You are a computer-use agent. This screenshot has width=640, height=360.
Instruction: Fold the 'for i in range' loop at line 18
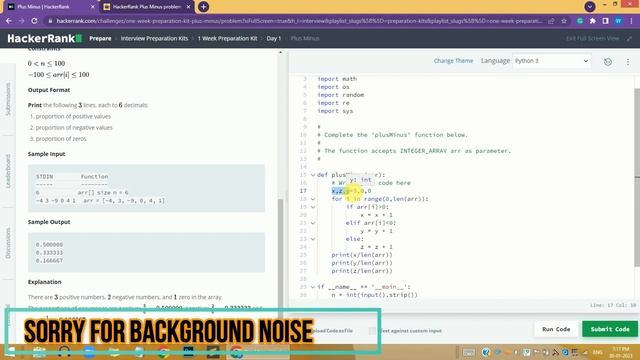pyautogui.click(x=313, y=199)
